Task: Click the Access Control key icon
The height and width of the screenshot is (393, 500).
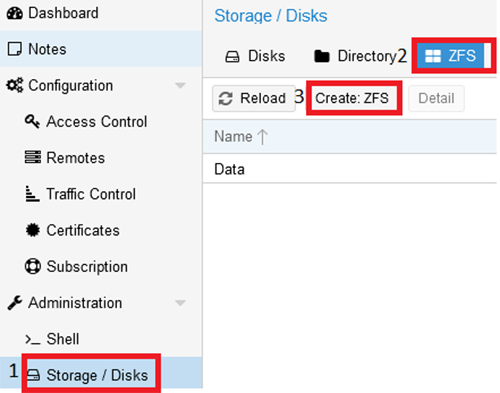Action: pos(33,121)
